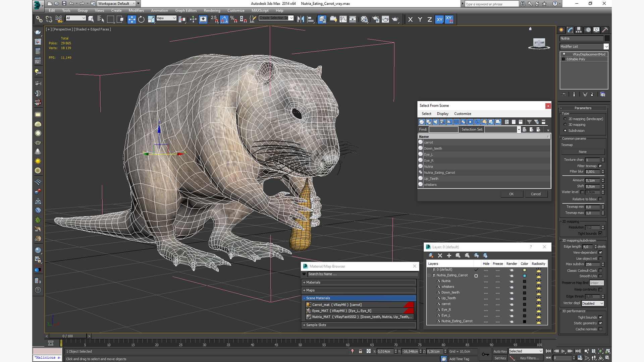Screen dimensions: 644x362
Task: Click OK in Select From Scene dialog
Action: (x=512, y=194)
